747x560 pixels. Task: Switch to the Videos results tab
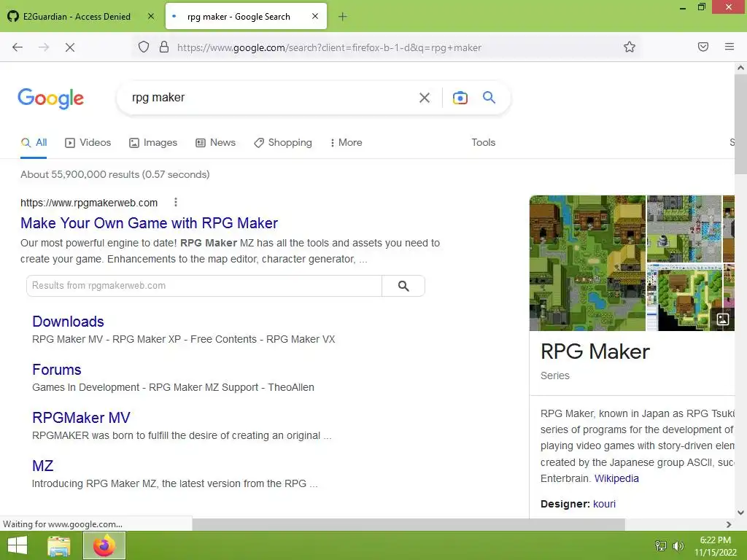click(88, 142)
